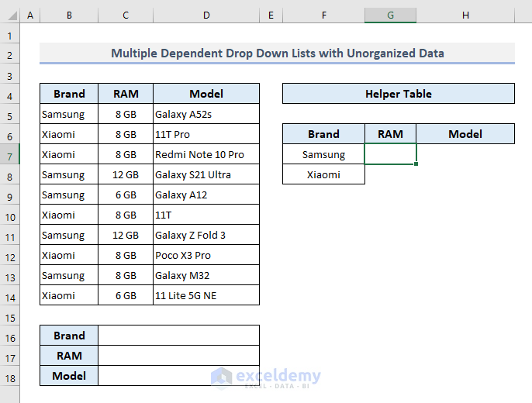Screen dimensions: 532x403
Task: Click the '6 GB' cell for 11 Lite 5G NE
Action: tap(126, 295)
